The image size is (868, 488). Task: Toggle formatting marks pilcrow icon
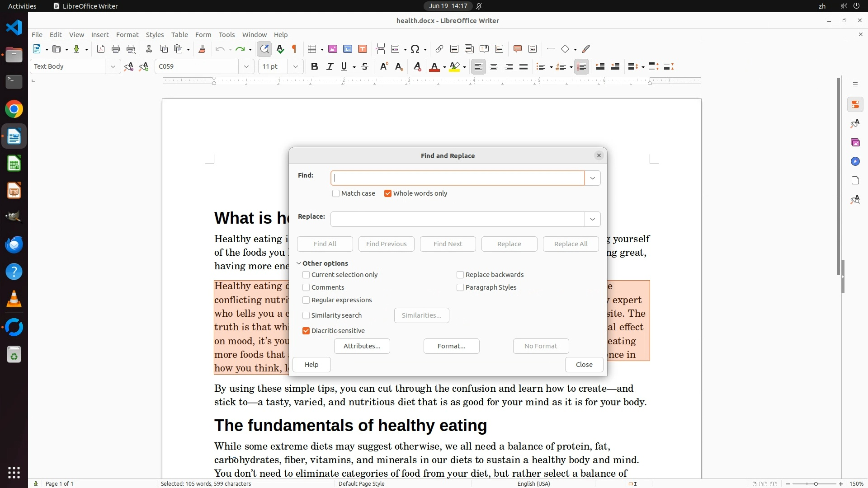[x=295, y=49]
